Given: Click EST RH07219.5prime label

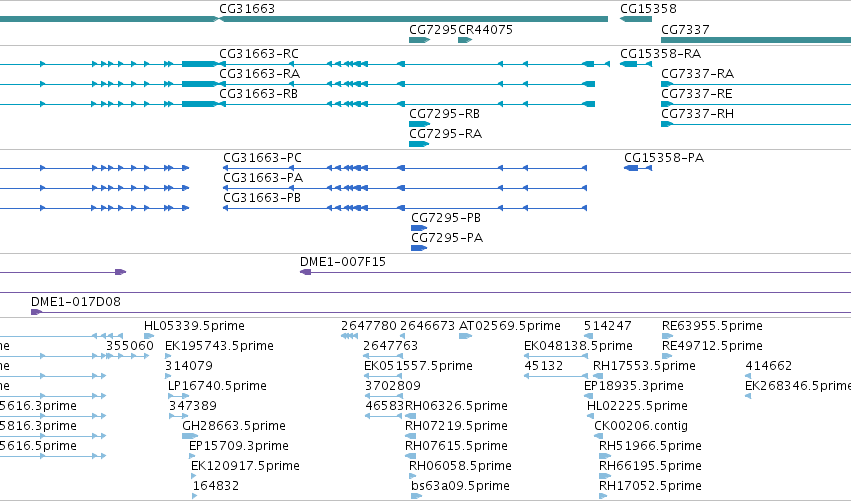Looking at the screenshot, I should point(456,426).
